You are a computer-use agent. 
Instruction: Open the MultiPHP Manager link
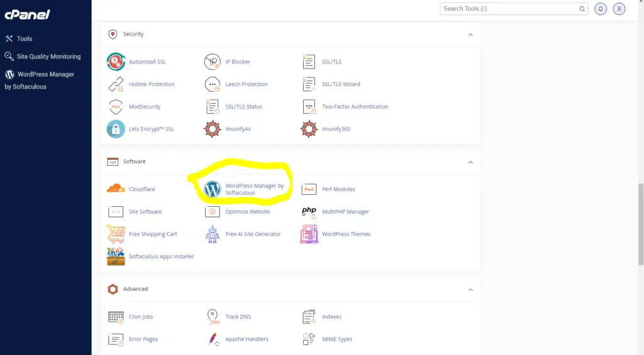(345, 212)
